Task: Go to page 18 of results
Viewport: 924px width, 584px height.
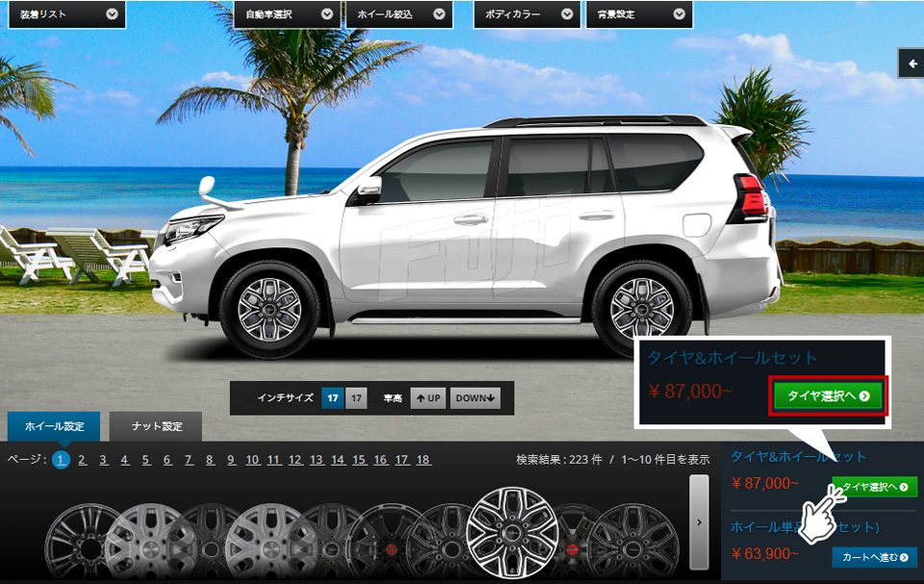Action: point(423,460)
